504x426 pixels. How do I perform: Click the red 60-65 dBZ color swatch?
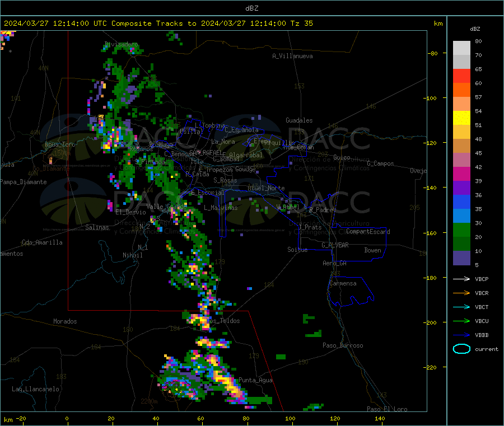[x=461, y=76]
